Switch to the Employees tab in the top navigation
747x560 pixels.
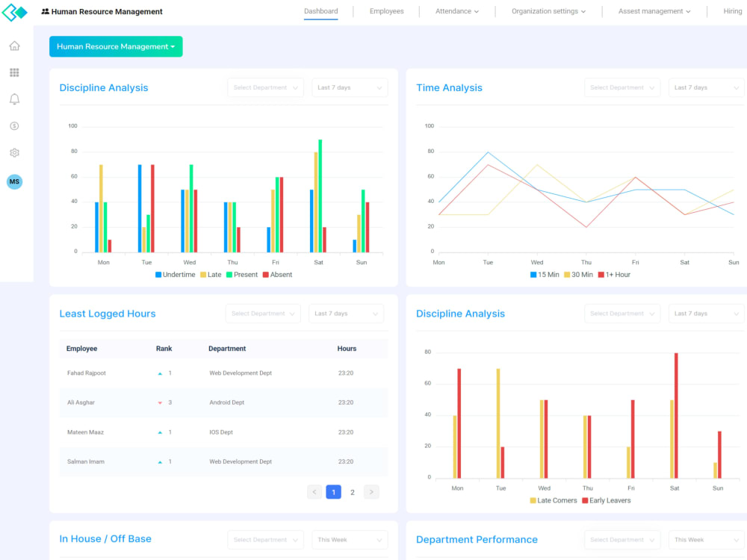point(386,11)
